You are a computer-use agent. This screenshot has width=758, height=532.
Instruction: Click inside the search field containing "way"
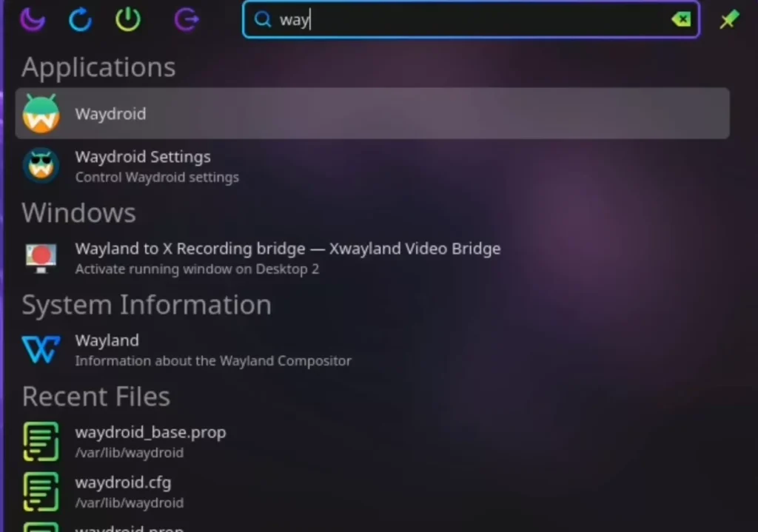pyautogui.click(x=474, y=20)
